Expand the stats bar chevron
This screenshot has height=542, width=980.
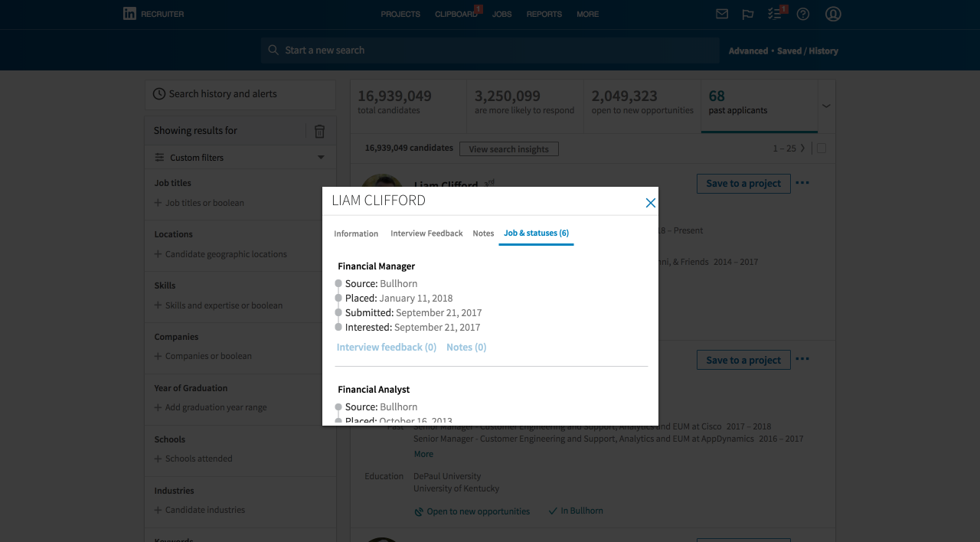point(826,106)
